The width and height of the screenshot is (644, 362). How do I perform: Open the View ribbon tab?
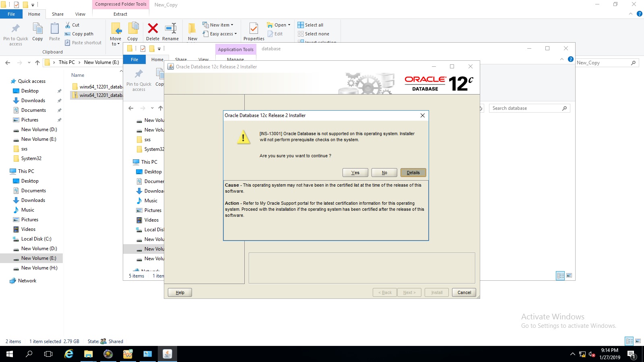pos(80,14)
